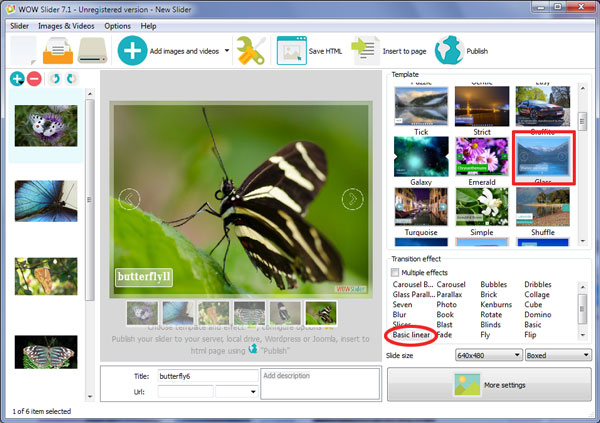The image size is (600, 423).
Task: Click the Publish globe icon
Action: 449,51
